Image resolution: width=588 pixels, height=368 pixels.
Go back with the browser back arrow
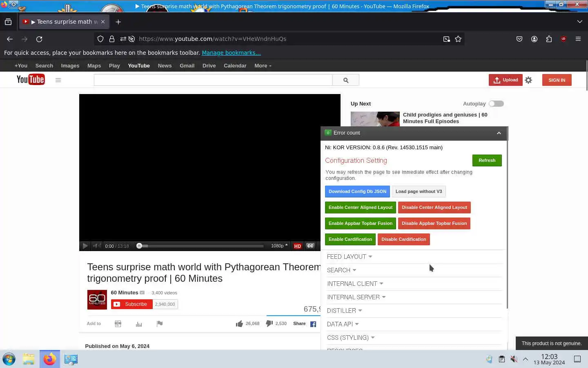click(10, 39)
